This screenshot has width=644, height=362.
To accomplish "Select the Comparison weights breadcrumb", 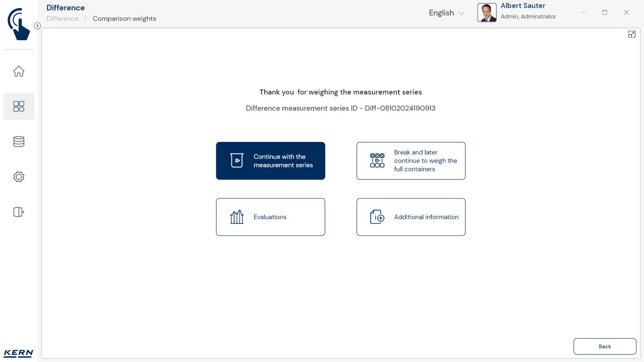I will coord(124,19).
